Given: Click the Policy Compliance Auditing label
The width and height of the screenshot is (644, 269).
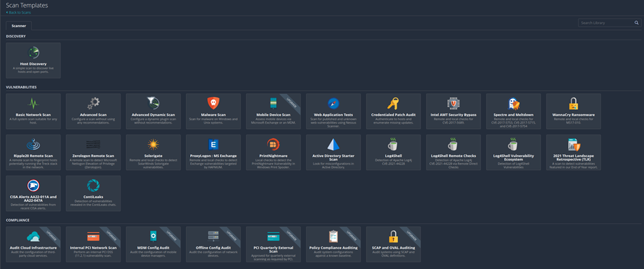Looking at the screenshot, I should [333, 248].
